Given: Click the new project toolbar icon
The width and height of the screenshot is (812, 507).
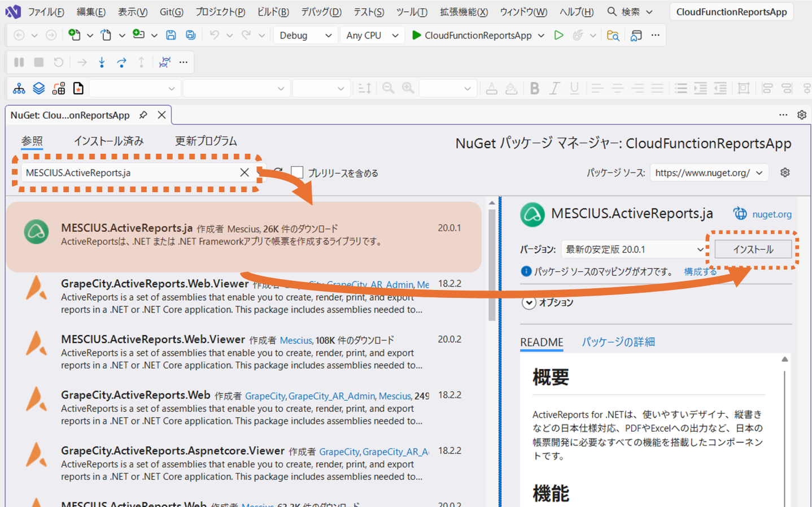Looking at the screenshot, I should 74,35.
